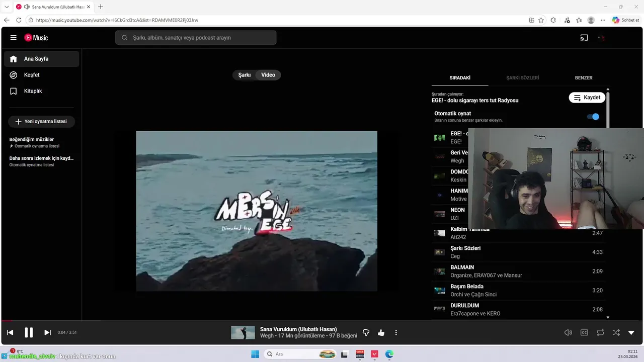The image size is (644, 362).
Task: Save the queue with Kaydet button
Action: click(587, 98)
